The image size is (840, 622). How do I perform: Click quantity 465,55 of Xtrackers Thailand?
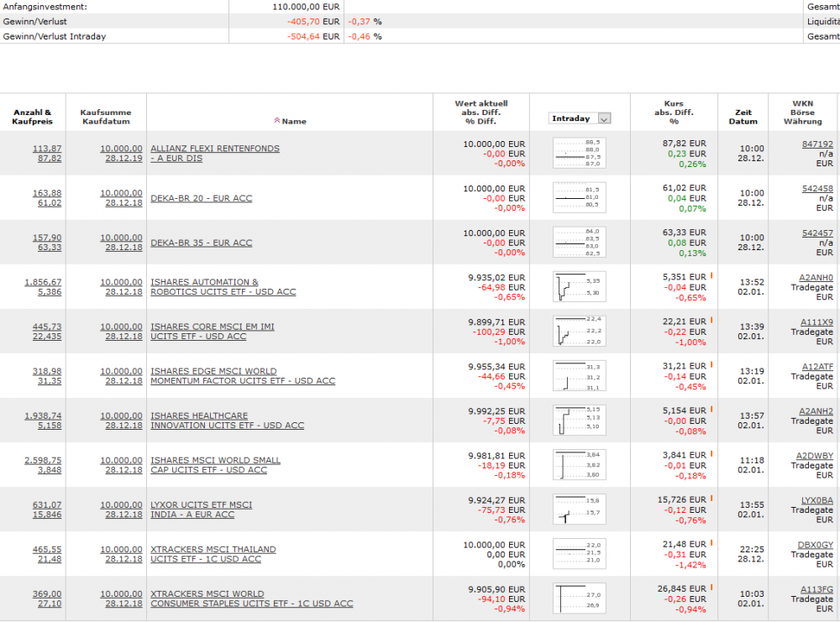coord(47,549)
